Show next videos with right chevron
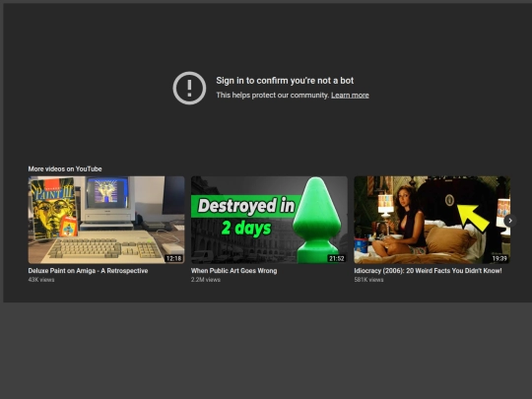Viewport: 532px width, 399px height. (x=510, y=221)
